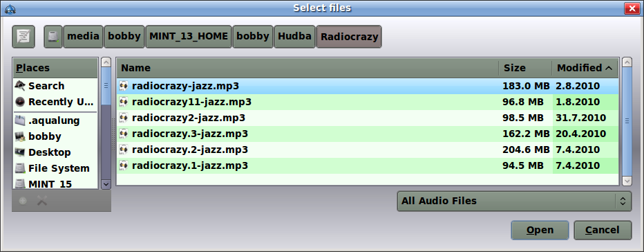Image resolution: width=644 pixels, height=252 pixels.
Task: Open the All Audio Files filter dropdown
Action: [514, 201]
